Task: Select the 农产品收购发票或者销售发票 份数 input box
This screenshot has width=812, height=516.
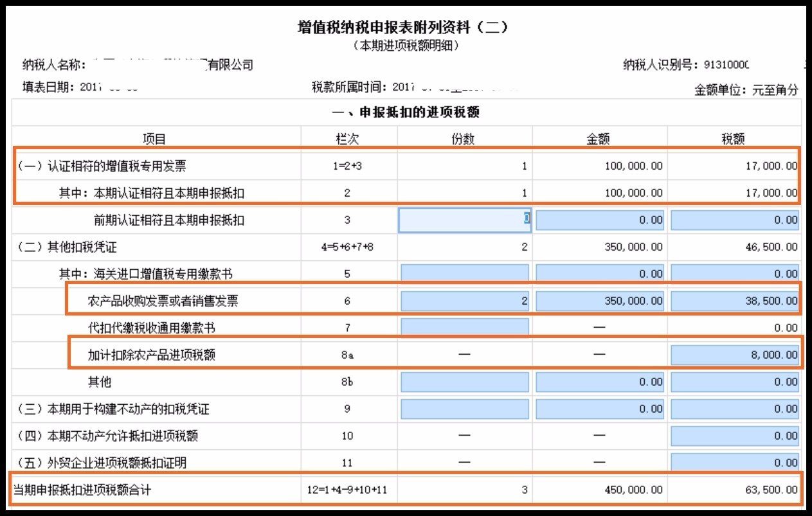Action: [464, 300]
